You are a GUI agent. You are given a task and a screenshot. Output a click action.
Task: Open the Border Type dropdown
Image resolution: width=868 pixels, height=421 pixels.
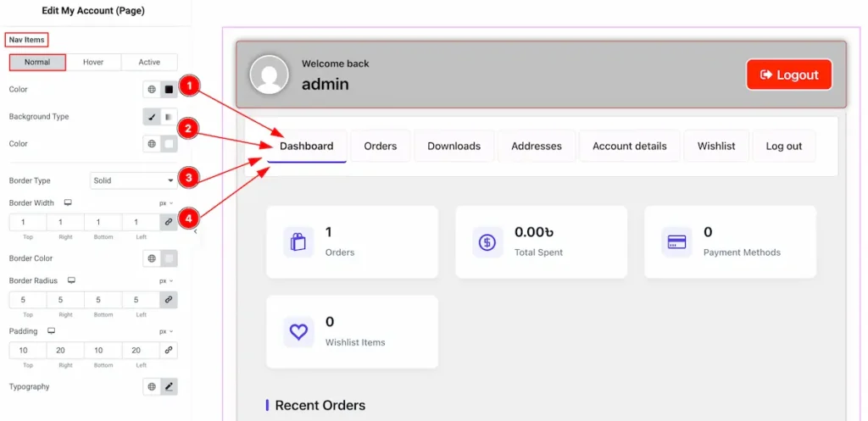click(x=133, y=180)
